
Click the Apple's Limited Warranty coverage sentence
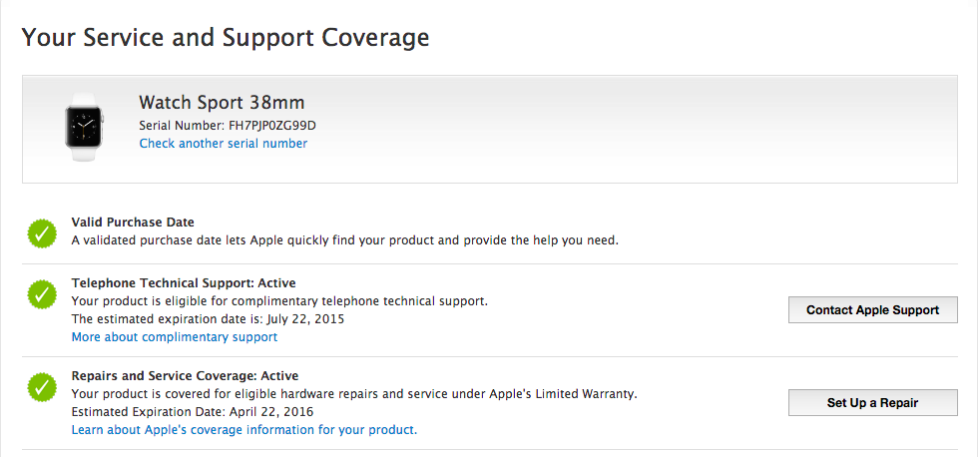(x=353, y=394)
